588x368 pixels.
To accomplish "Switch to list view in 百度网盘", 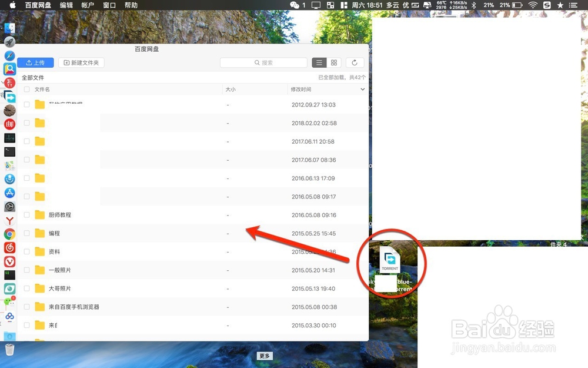I will pyautogui.click(x=319, y=63).
